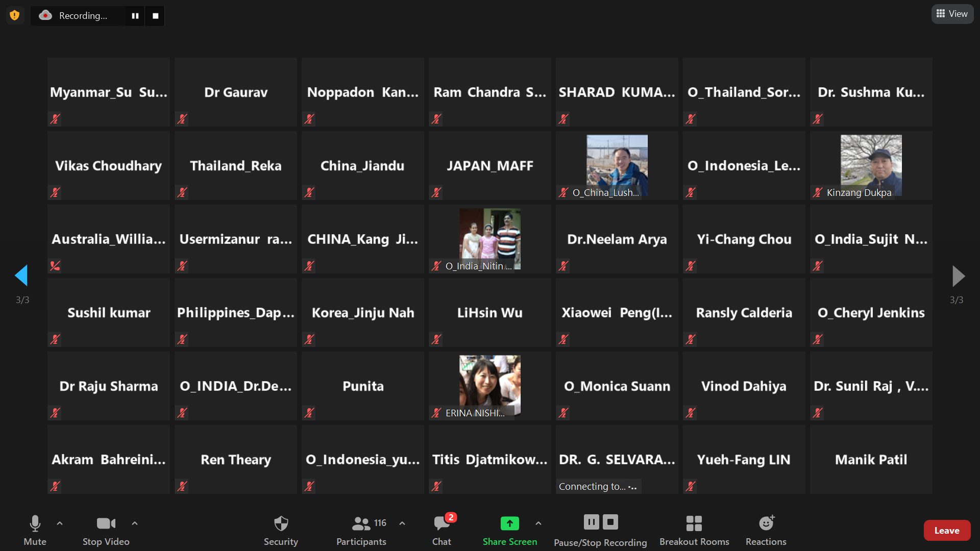Select Kinzang Dukpa's video thumbnail

(x=871, y=165)
